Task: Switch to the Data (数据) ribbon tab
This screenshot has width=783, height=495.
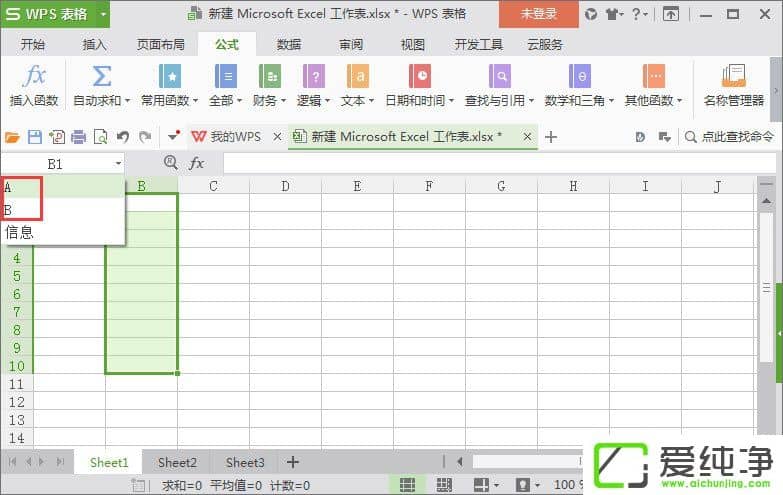Action: [289, 45]
